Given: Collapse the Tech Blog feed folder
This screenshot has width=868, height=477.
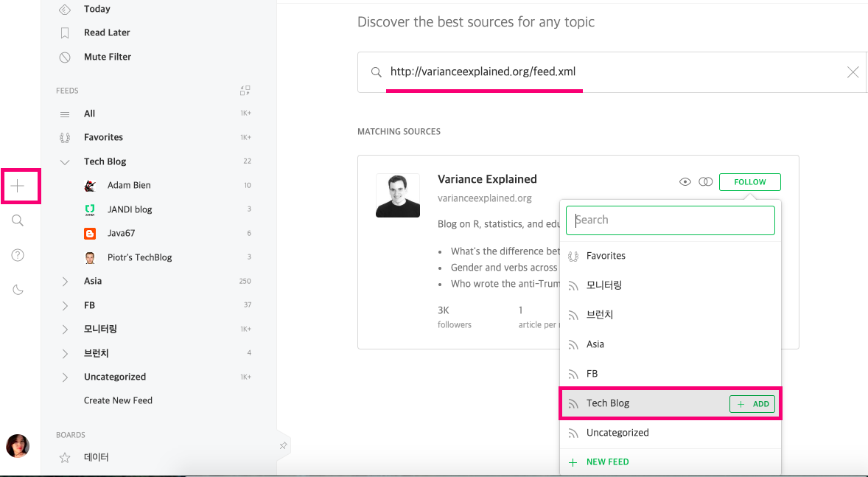Looking at the screenshot, I should [65, 161].
